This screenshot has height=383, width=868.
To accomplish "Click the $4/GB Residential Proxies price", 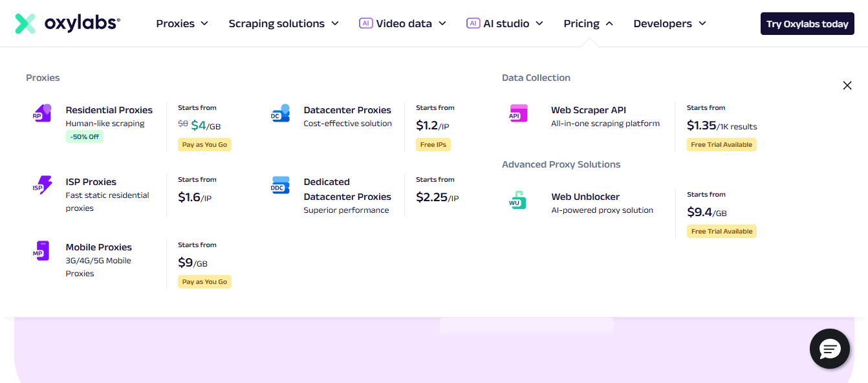I will coord(206,126).
